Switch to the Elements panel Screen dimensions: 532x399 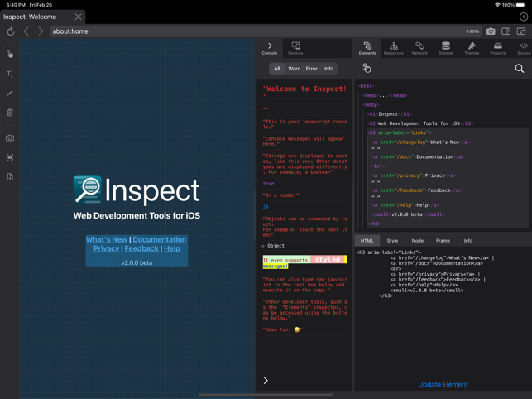point(367,48)
